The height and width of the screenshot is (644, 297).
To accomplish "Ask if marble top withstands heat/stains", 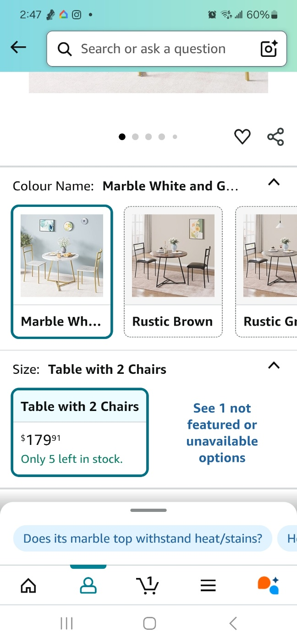I will (x=143, y=538).
